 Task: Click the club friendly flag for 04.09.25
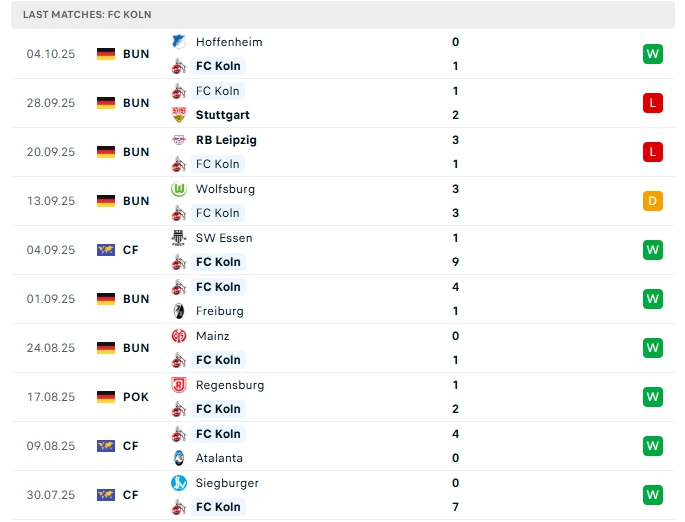(x=106, y=250)
